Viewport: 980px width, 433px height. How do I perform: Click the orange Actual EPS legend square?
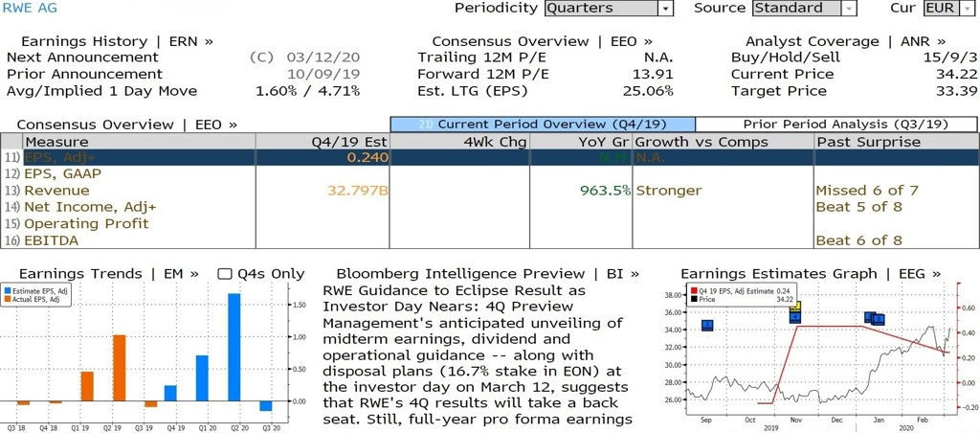[x=7, y=300]
